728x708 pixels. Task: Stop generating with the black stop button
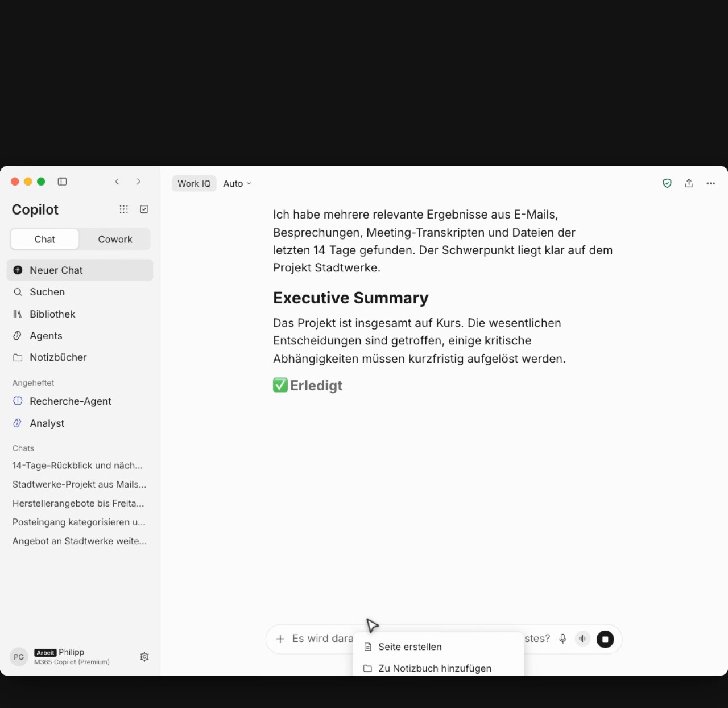point(605,639)
